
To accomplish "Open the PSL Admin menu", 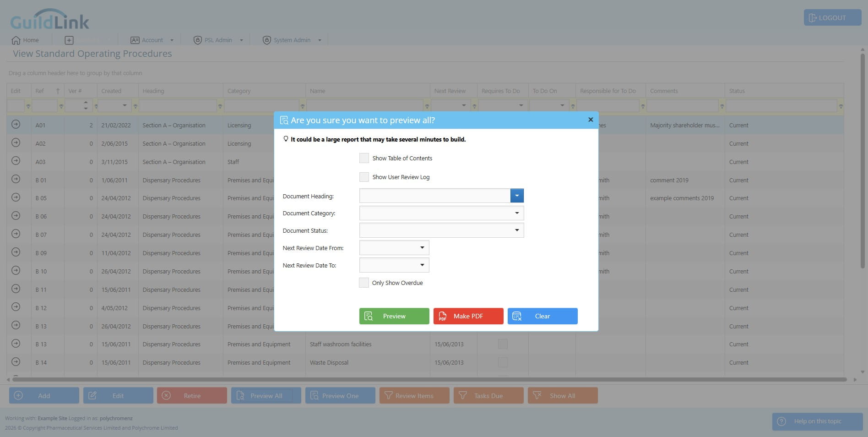I will click(218, 40).
